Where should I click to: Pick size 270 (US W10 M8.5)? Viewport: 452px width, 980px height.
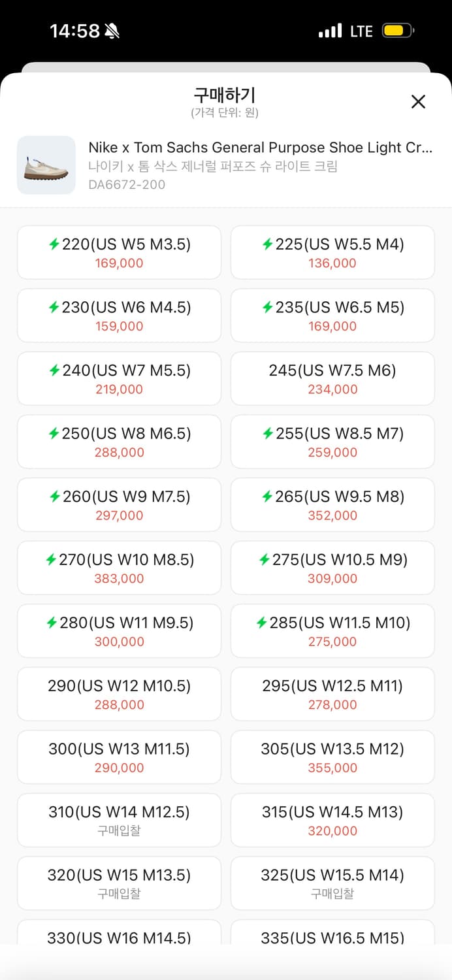coord(119,568)
